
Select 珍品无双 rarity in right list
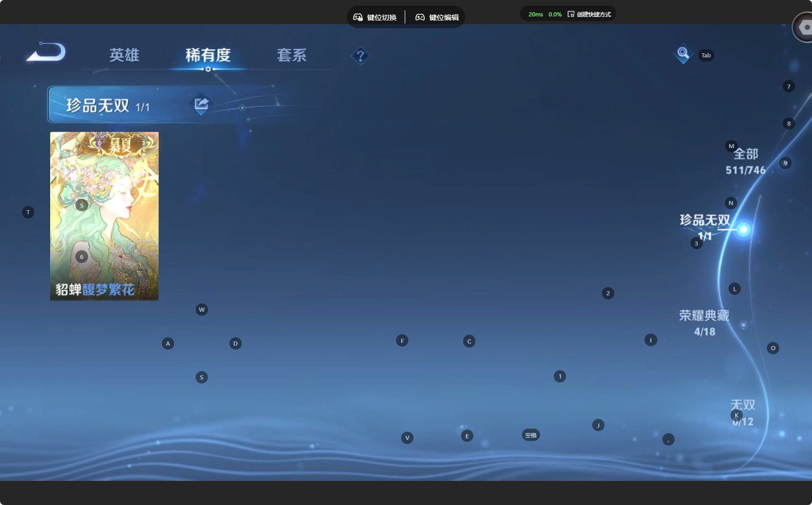(705, 227)
